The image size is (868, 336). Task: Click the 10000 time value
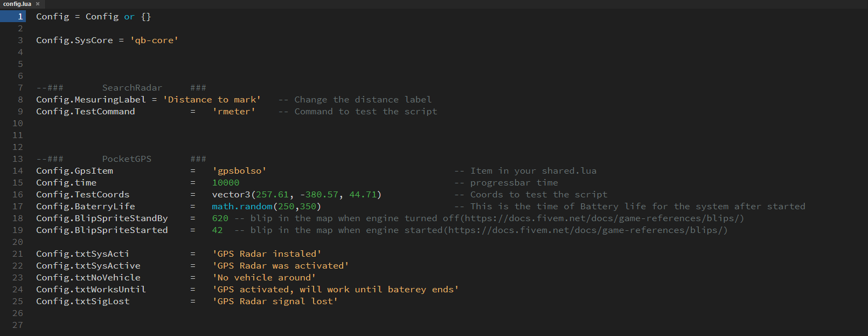pos(226,183)
